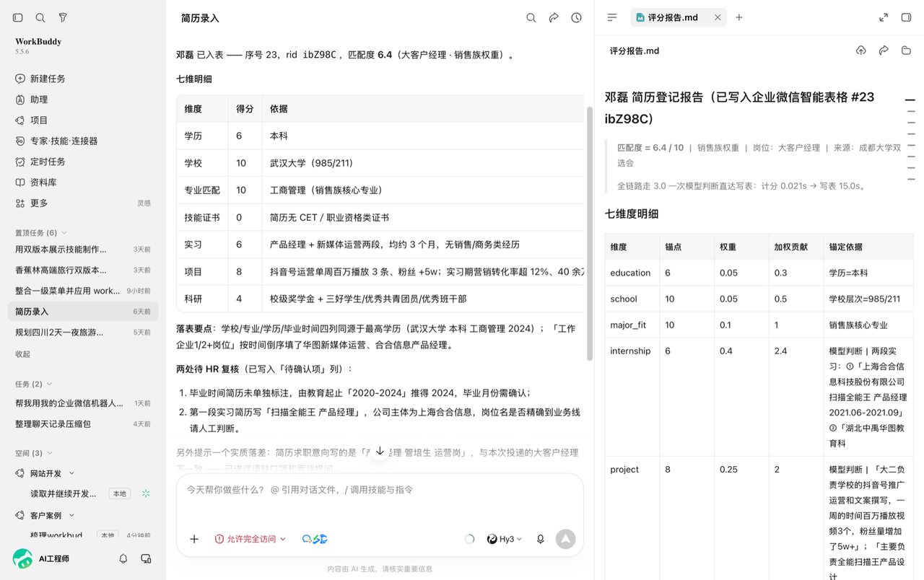
Task: Click the ibZ98C rid code in chat
Action: pyautogui.click(x=319, y=54)
